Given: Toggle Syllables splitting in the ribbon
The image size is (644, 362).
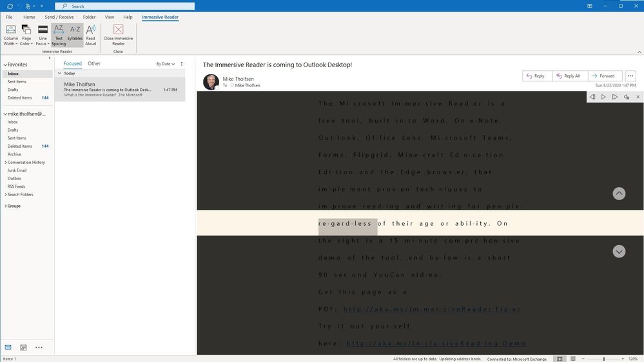Looking at the screenshot, I should [75, 35].
